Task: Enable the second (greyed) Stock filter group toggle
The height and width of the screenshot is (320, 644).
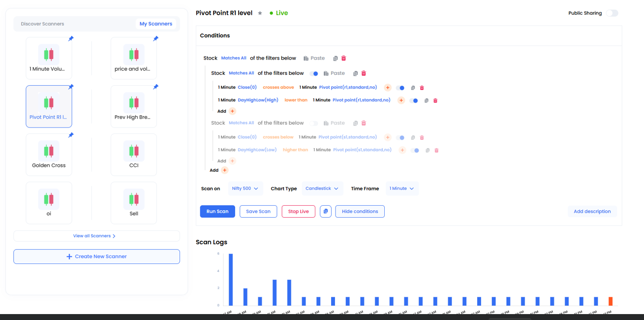Action: coord(314,123)
